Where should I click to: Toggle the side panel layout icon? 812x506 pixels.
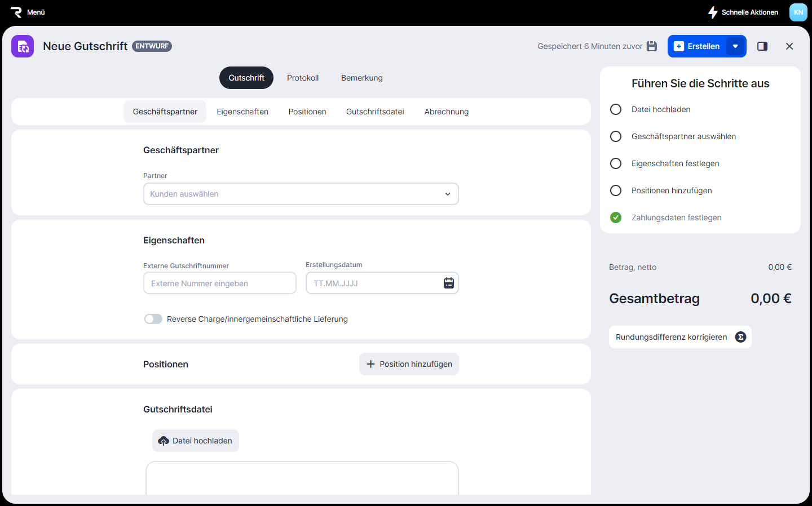pos(762,46)
